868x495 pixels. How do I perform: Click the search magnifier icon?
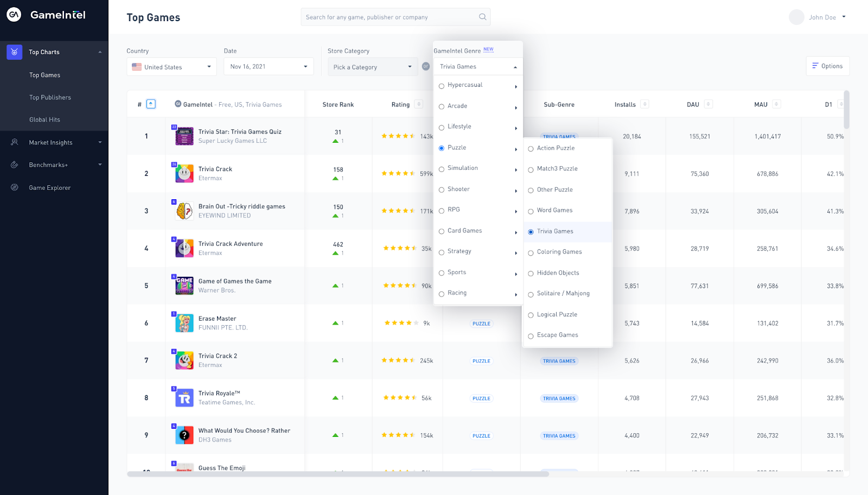pyautogui.click(x=482, y=17)
